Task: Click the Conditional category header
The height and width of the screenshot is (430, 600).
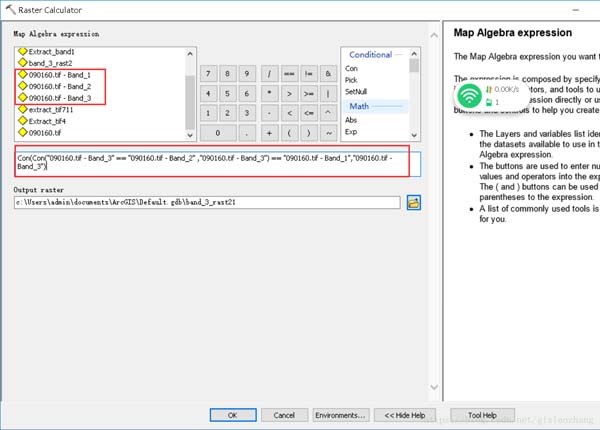Action: pyautogui.click(x=370, y=55)
